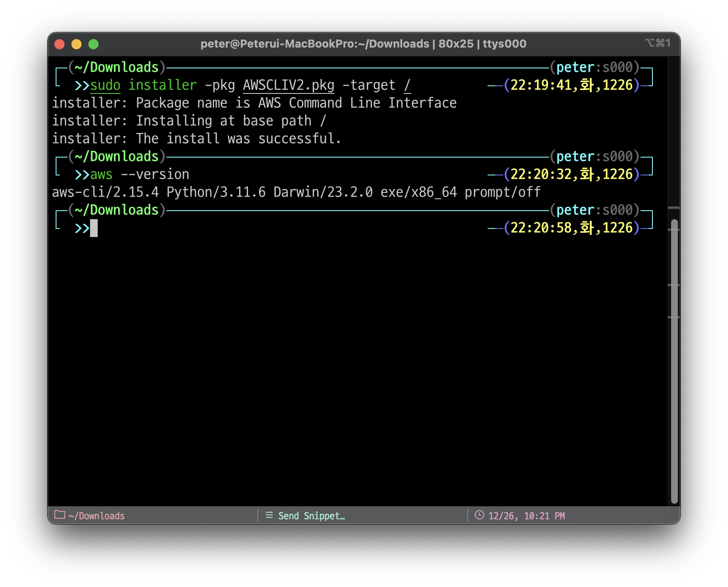Click the clock icon in status bar
Image resolution: width=728 pixels, height=587 pixels.
479,515
